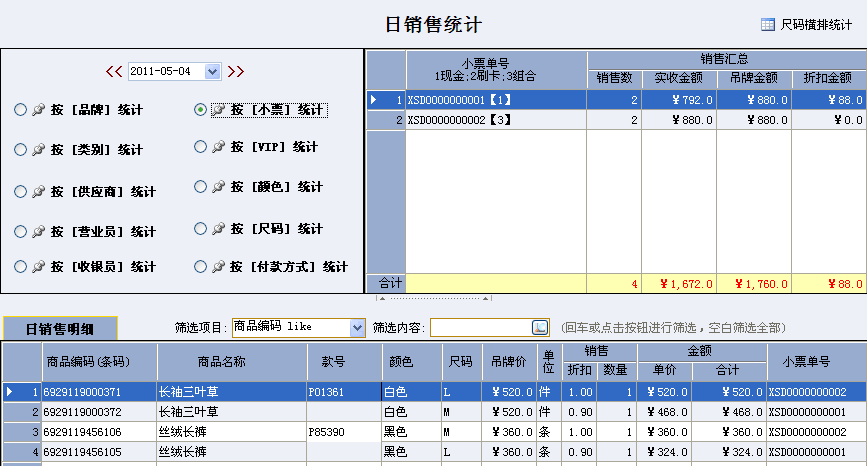Open 尺码横排统计 link

(816, 25)
